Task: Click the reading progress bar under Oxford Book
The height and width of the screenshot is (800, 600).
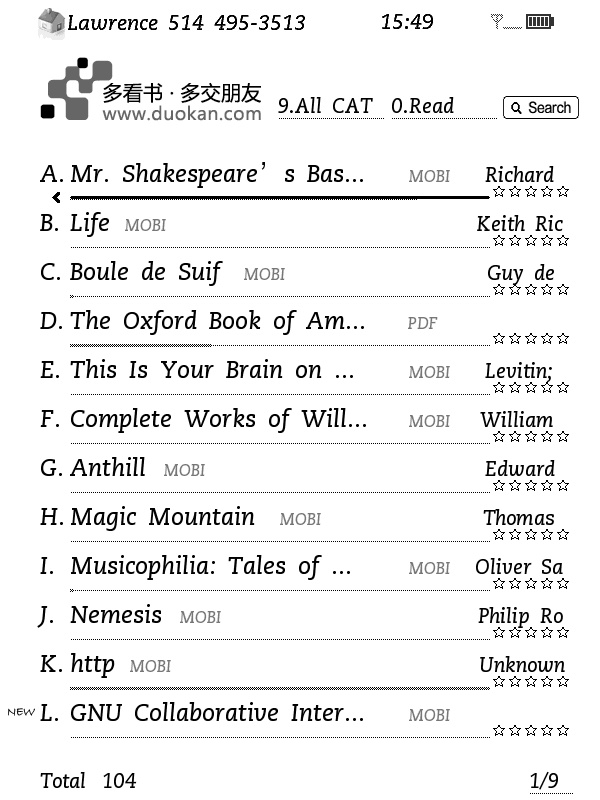Action: pyautogui.click(x=140, y=346)
